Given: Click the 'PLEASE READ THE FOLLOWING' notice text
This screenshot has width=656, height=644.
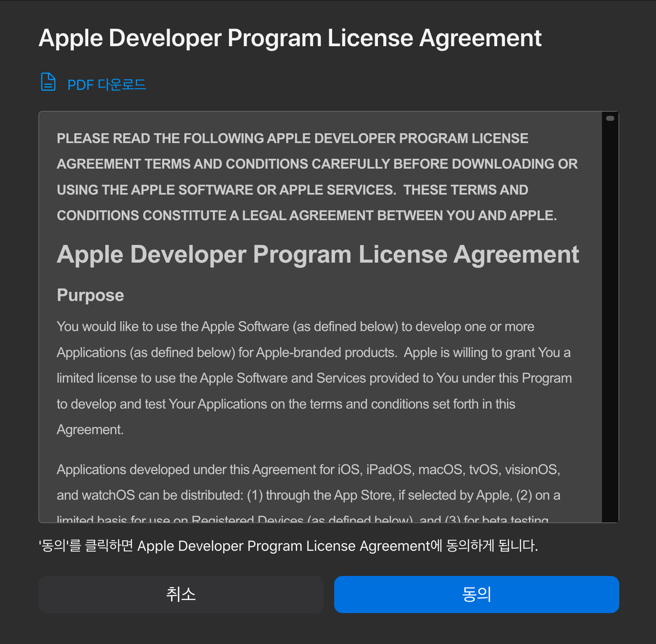Looking at the screenshot, I should pyautogui.click(x=317, y=177).
